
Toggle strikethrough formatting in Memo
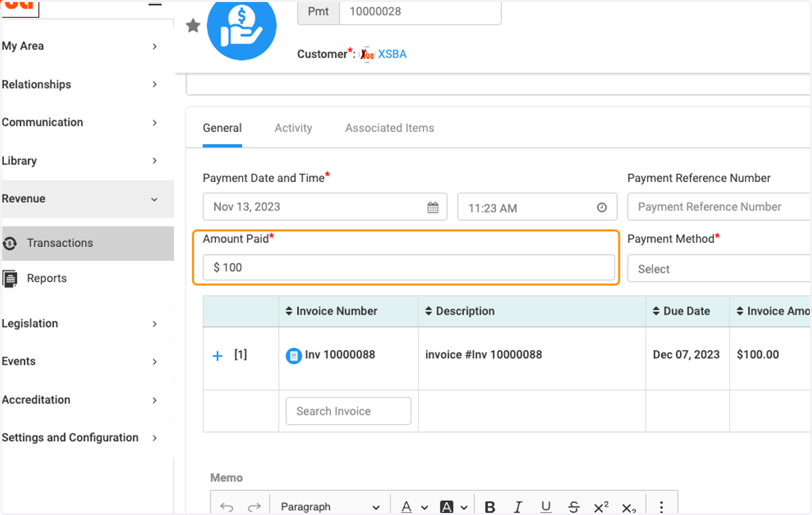pos(574,507)
